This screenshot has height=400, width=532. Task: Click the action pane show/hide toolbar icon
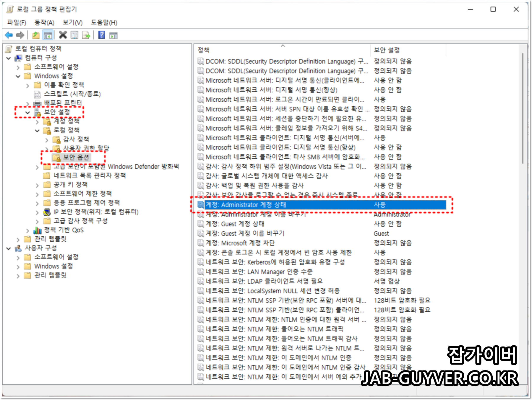pyautogui.click(x=113, y=35)
